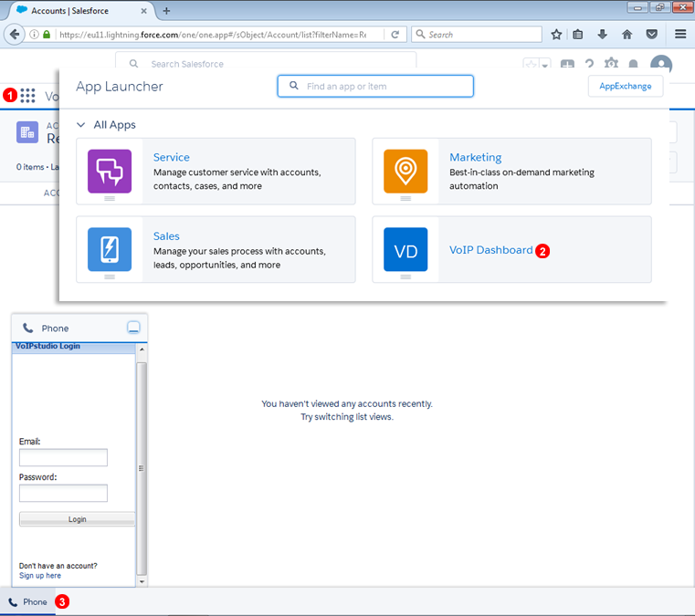Click the browser back arrow
The image size is (695, 616).
[x=15, y=34]
